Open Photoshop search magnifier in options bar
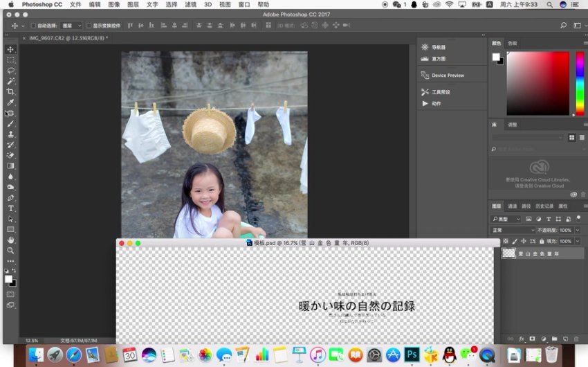The width and height of the screenshot is (588, 367). [x=563, y=25]
